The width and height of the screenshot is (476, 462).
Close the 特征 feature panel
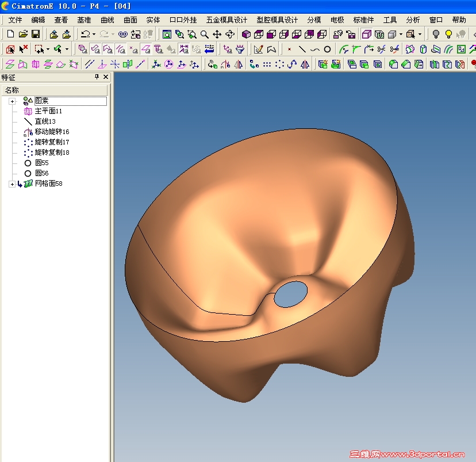(106, 77)
